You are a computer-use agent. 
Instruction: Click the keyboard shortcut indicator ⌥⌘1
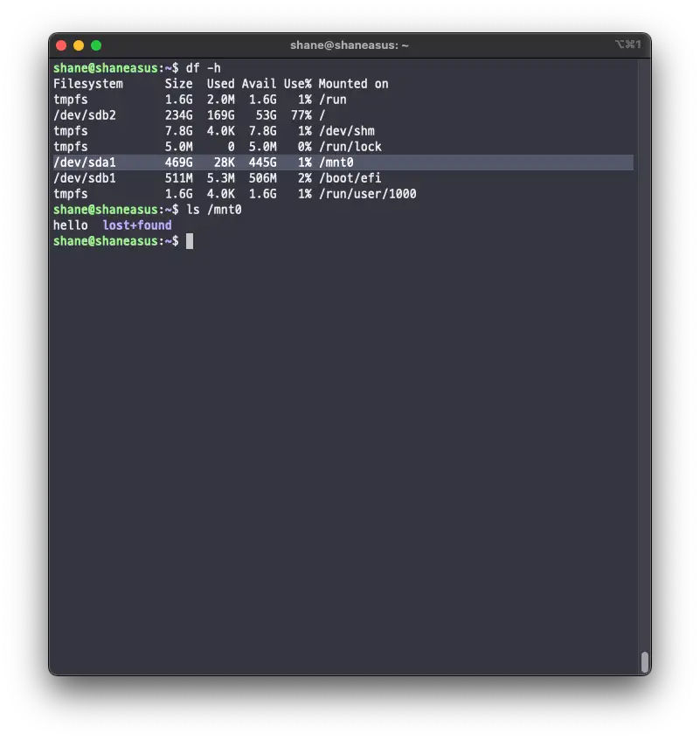[627, 45]
